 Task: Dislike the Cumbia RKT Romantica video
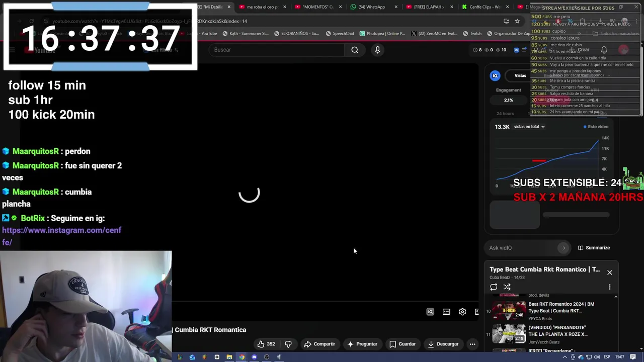288,344
